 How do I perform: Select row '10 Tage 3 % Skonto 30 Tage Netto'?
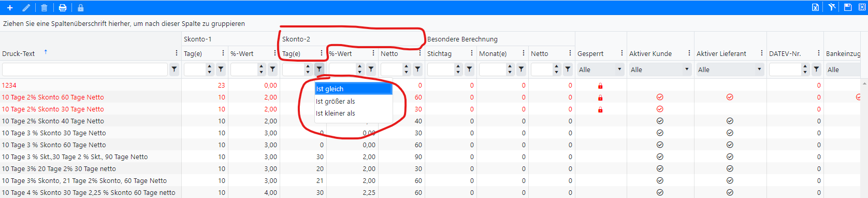[x=430, y=133]
